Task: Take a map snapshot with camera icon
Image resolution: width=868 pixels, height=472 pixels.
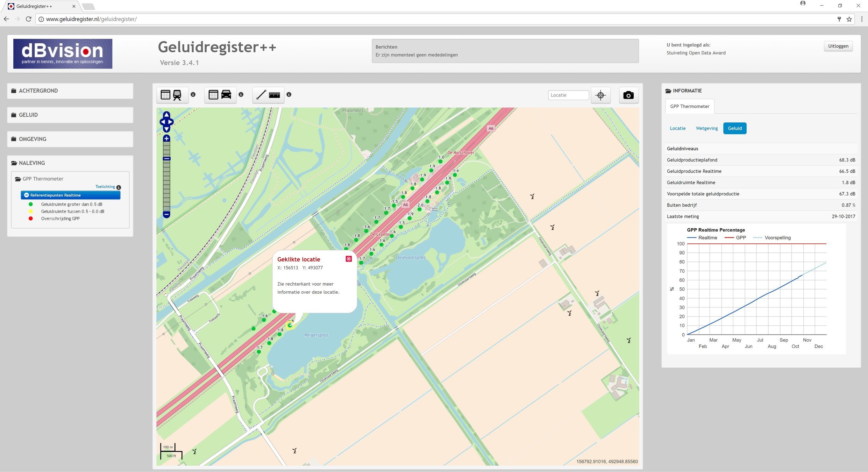Action: [628, 95]
